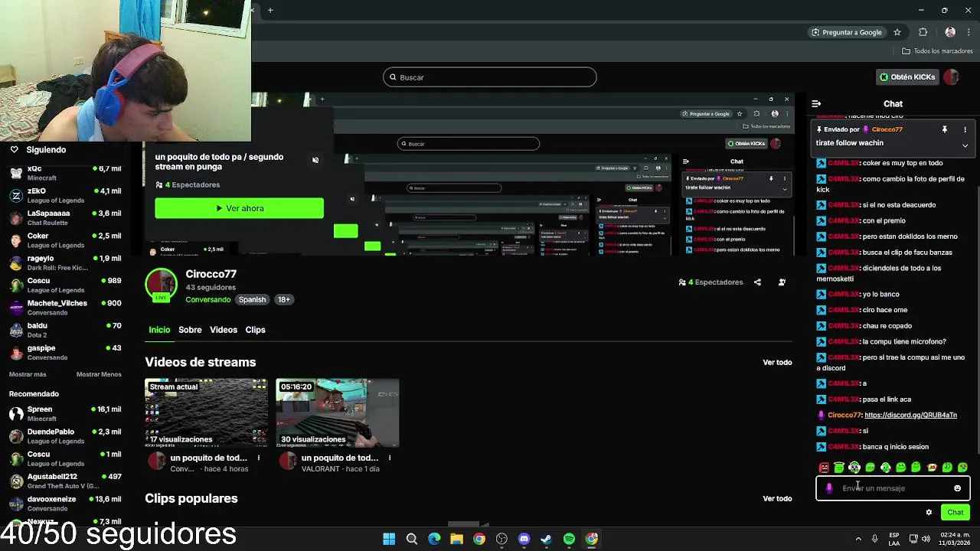Screen dimensions: 980x551
Task: Click the heart icon beside Siguiendo
Action: (14, 150)
